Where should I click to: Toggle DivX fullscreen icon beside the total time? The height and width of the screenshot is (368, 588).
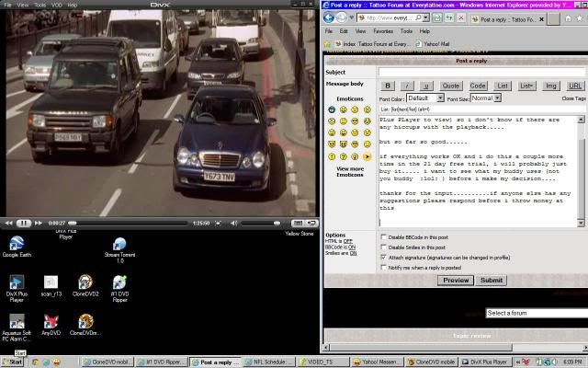click(218, 223)
